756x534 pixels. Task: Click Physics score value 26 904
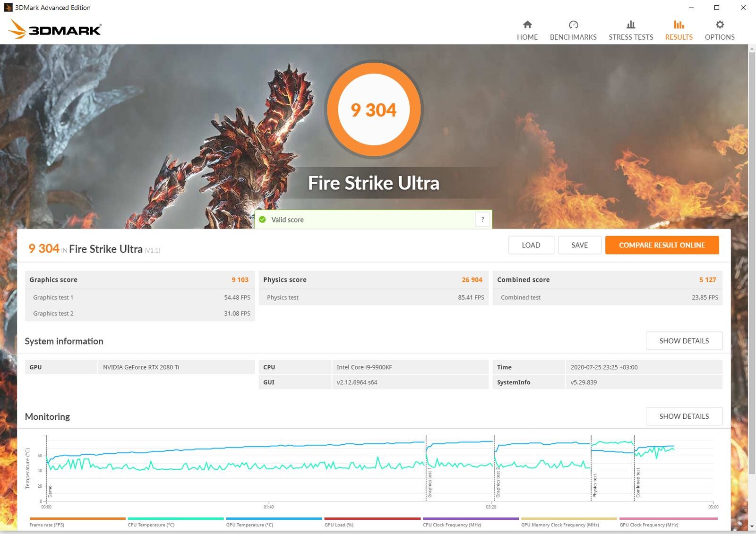[x=472, y=280]
